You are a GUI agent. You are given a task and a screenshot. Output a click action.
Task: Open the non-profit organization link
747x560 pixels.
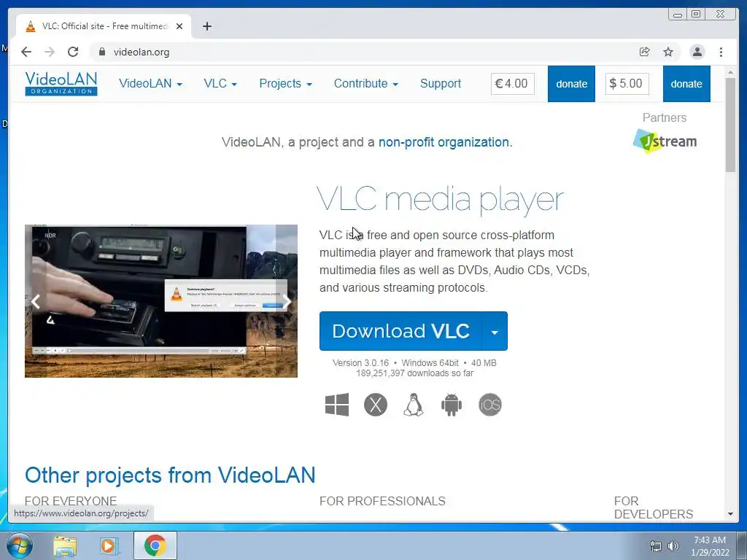pyautogui.click(x=444, y=142)
